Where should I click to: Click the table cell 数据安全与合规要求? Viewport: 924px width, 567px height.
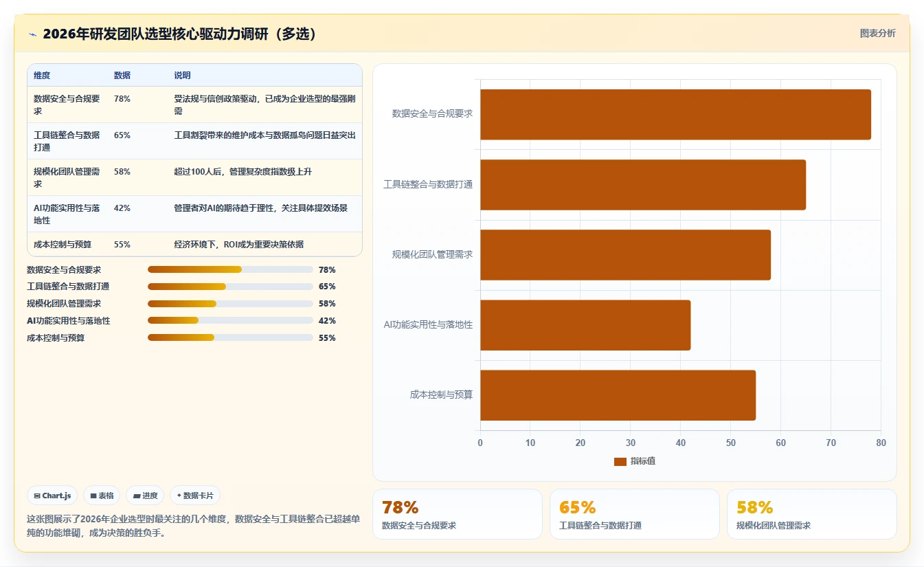tap(67, 104)
